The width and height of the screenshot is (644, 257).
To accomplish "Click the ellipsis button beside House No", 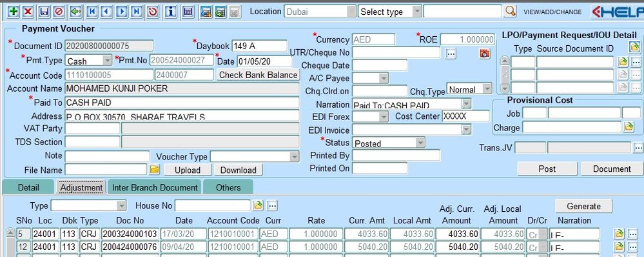I will pyautogui.click(x=272, y=205).
